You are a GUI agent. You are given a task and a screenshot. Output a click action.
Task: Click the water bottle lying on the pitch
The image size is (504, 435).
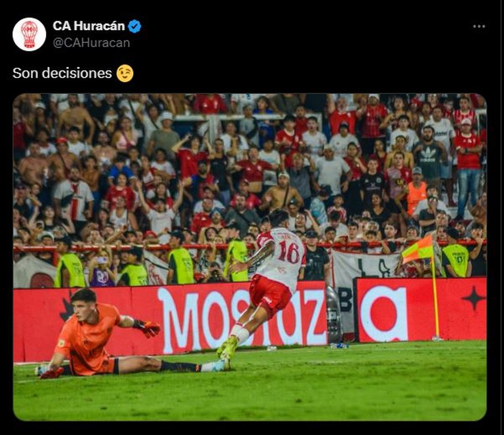click(339, 346)
